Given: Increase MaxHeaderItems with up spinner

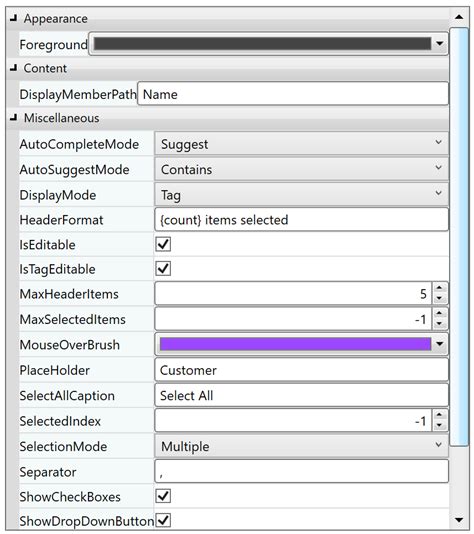Looking at the screenshot, I should [x=440, y=288].
